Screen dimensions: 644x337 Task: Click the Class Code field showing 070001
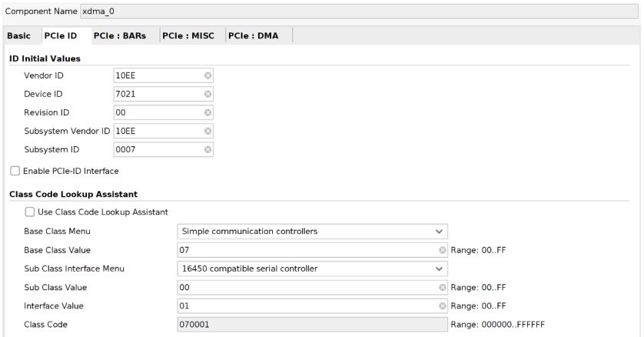coord(312,325)
